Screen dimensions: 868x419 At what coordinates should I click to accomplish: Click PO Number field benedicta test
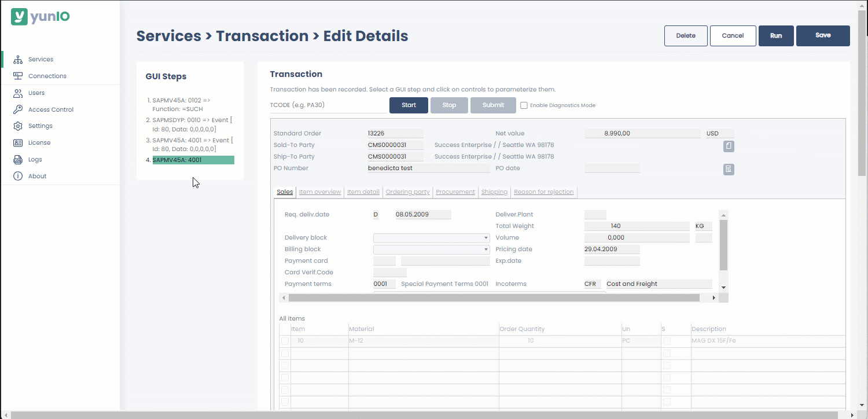point(428,168)
